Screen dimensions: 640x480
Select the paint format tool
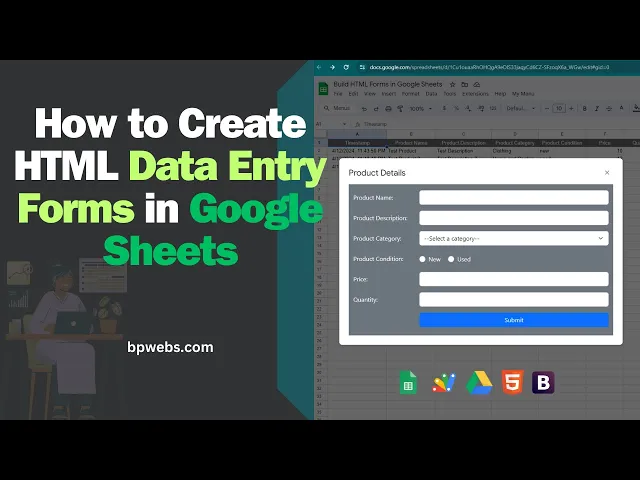[x=400, y=109]
